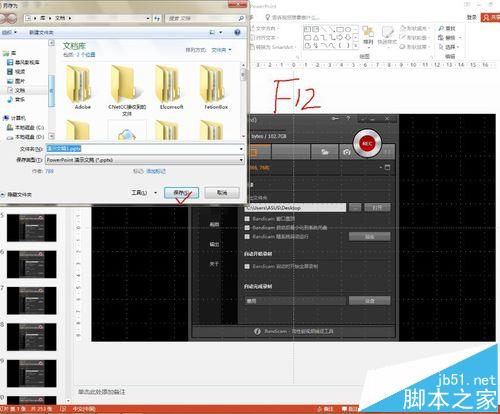Select the right arrow shape in the gallery
Image resolution: width=500 pixels, height=414 pixels.
340,37
